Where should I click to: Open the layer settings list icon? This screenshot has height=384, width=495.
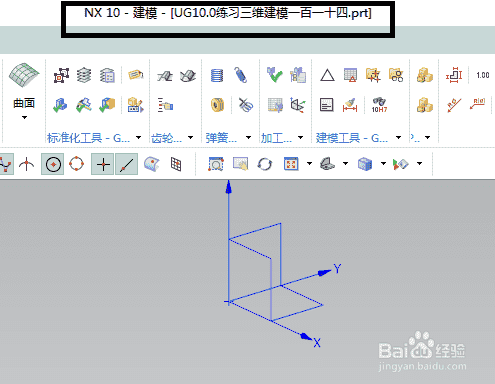tap(107, 75)
